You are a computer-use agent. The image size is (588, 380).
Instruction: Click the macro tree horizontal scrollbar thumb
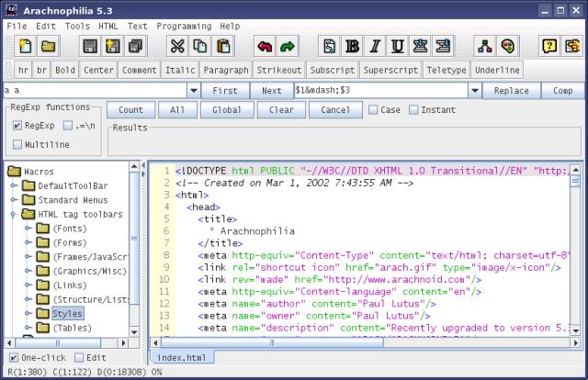point(58,342)
